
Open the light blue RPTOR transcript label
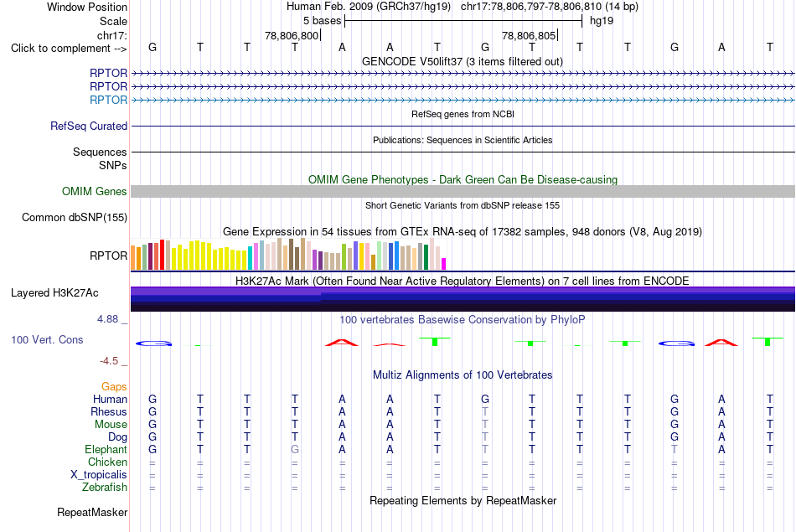(x=108, y=100)
